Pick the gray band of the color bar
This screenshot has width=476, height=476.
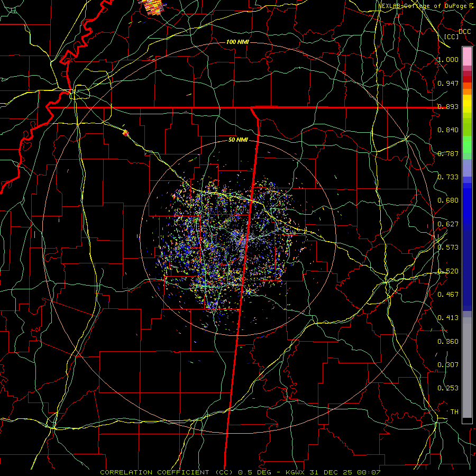[467, 368]
